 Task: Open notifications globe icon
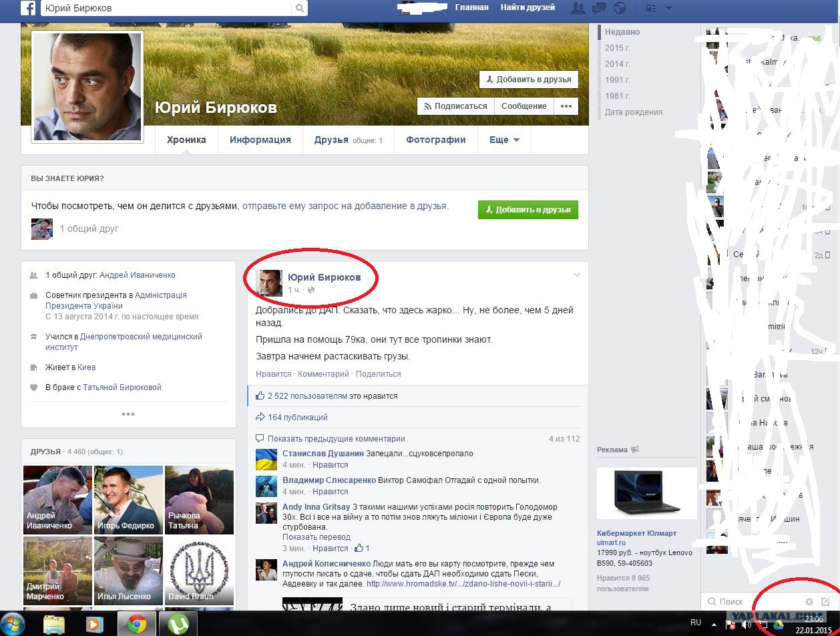[x=620, y=8]
